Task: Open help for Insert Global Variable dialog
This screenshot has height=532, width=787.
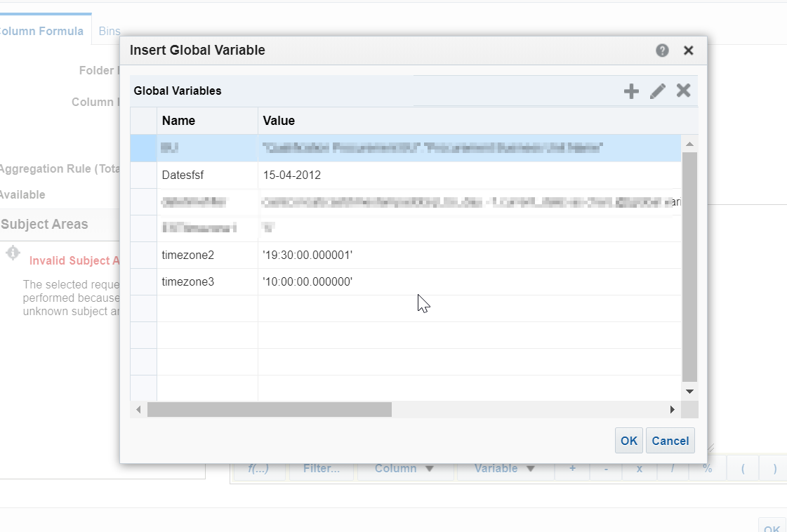Action: [662, 51]
